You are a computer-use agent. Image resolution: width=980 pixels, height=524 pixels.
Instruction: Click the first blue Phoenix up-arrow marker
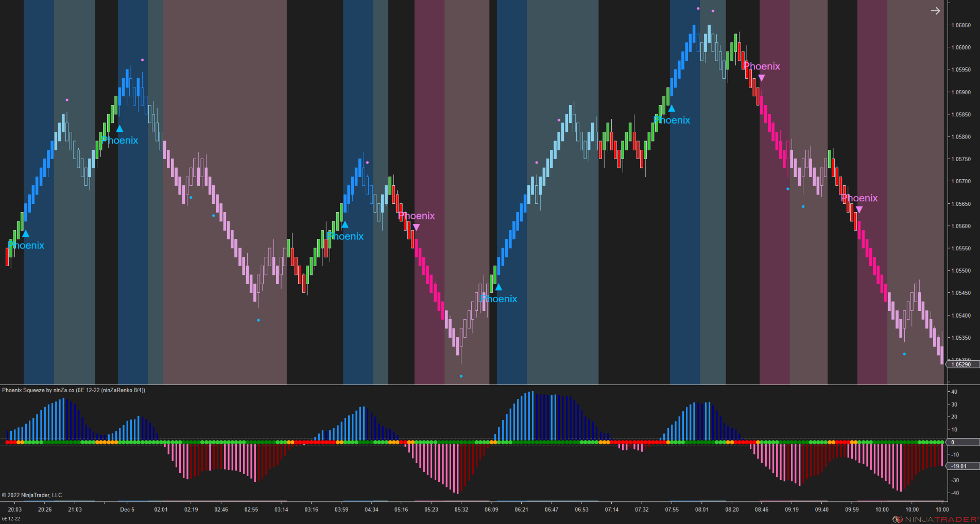tap(25, 233)
